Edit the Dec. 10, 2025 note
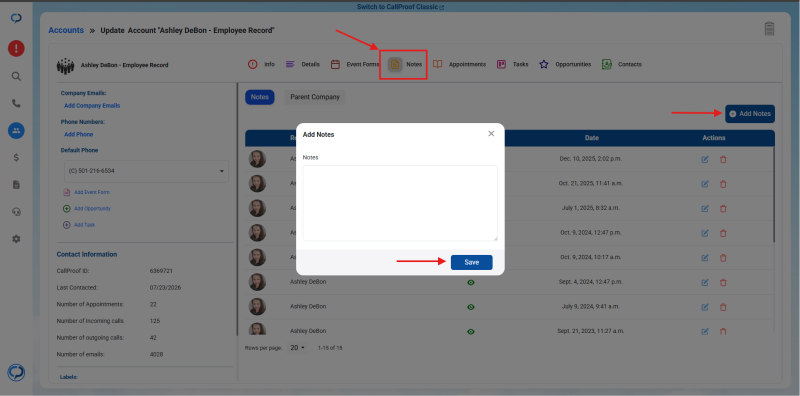This screenshot has width=800, height=396. click(705, 159)
